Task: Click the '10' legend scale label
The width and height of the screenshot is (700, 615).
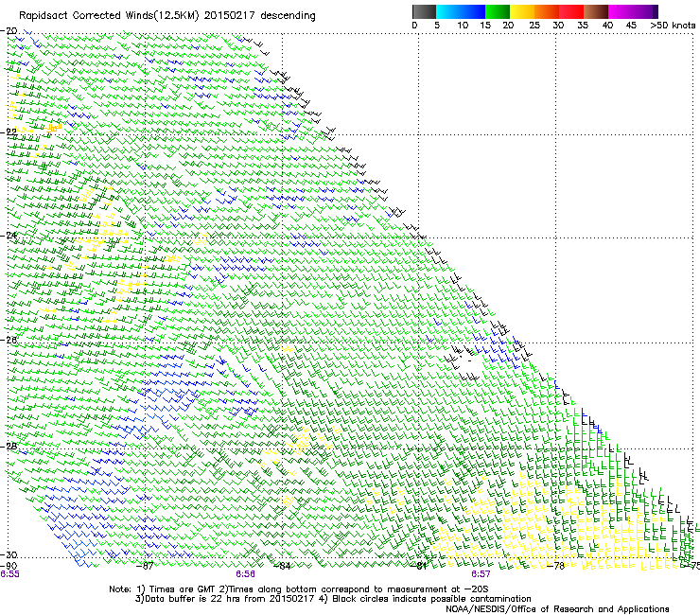Action: [463, 26]
